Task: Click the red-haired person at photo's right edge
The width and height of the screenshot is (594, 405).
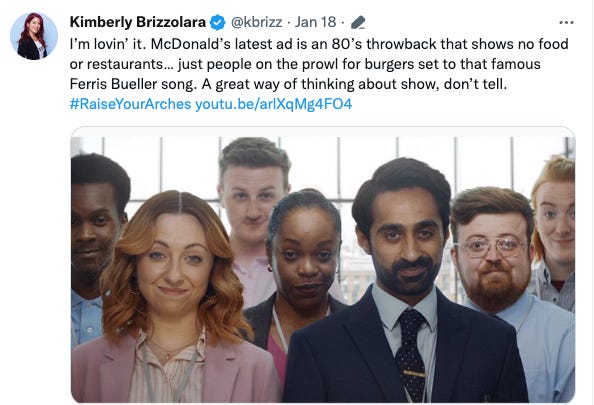Action: coord(555,231)
